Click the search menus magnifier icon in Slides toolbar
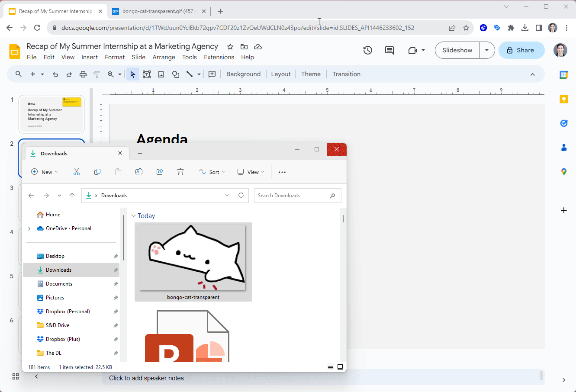This screenshot has width=576, height=392. click(19, 74)
